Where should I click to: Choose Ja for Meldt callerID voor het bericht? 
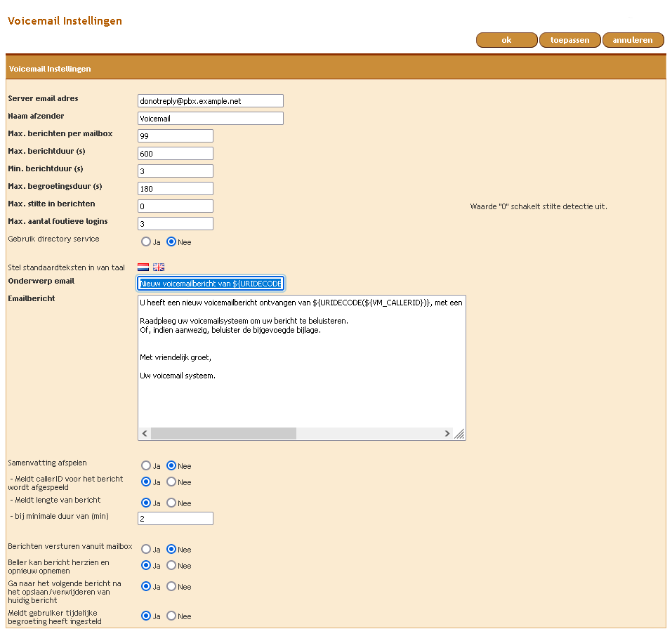146,482
